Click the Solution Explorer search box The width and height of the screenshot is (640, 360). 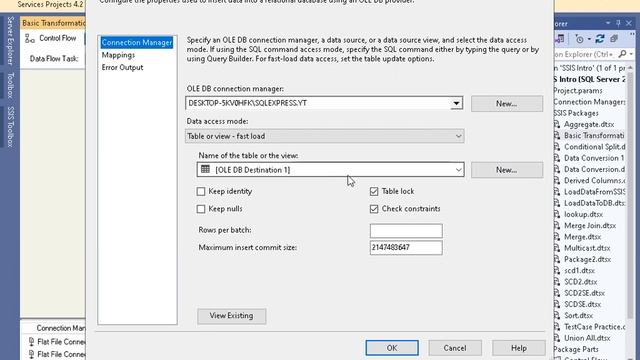(x=585, y=54)
